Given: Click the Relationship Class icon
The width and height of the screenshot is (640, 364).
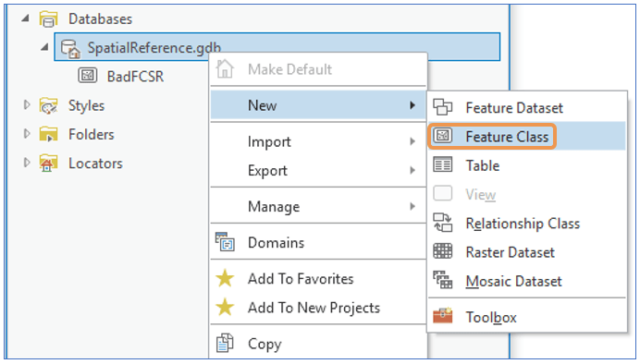Looking at the screenshot, I should coord(442,223).
